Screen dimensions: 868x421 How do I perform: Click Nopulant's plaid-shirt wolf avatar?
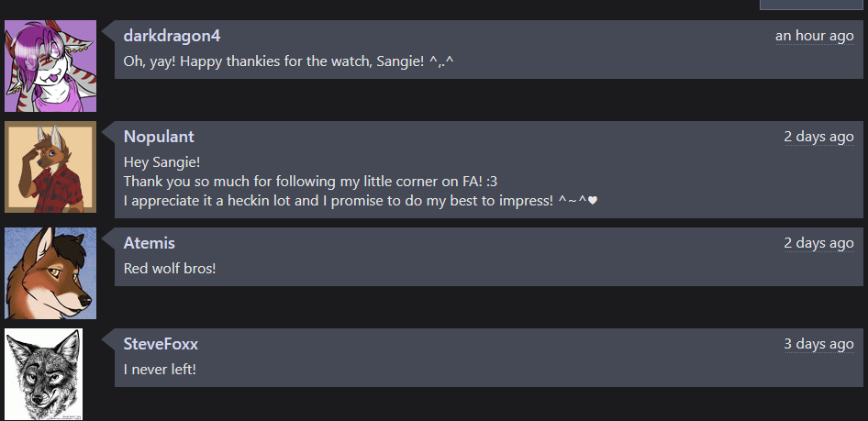(50, 167)
